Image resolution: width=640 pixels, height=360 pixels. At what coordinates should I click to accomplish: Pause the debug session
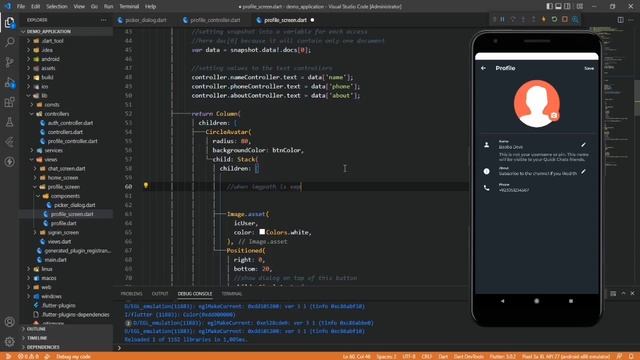tap(502, 20)
